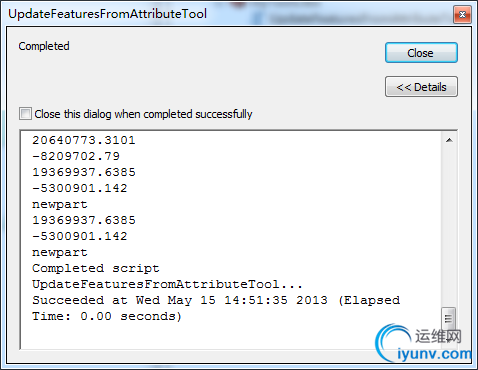Click the 'Time: 0.00 seconds)' log line
The height and width of the screenshot is (370, 478).
pos(107,316)
